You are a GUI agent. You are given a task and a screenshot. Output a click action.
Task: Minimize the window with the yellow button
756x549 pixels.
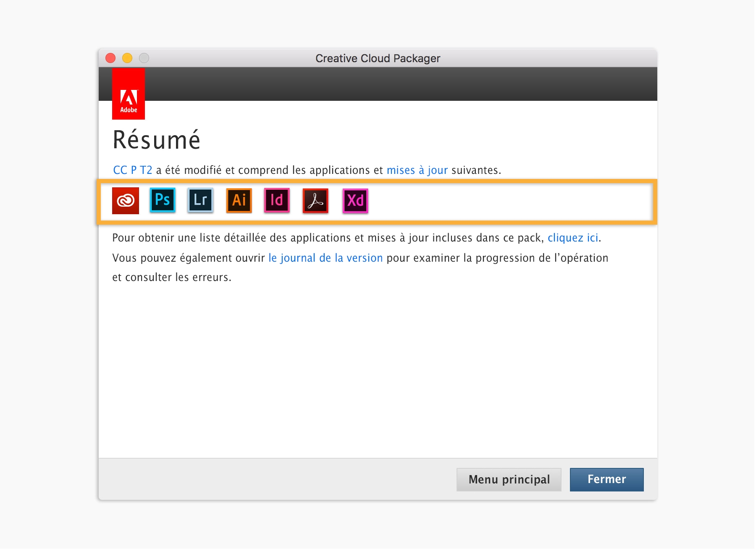pyautogui.click(x=127, y=58)
